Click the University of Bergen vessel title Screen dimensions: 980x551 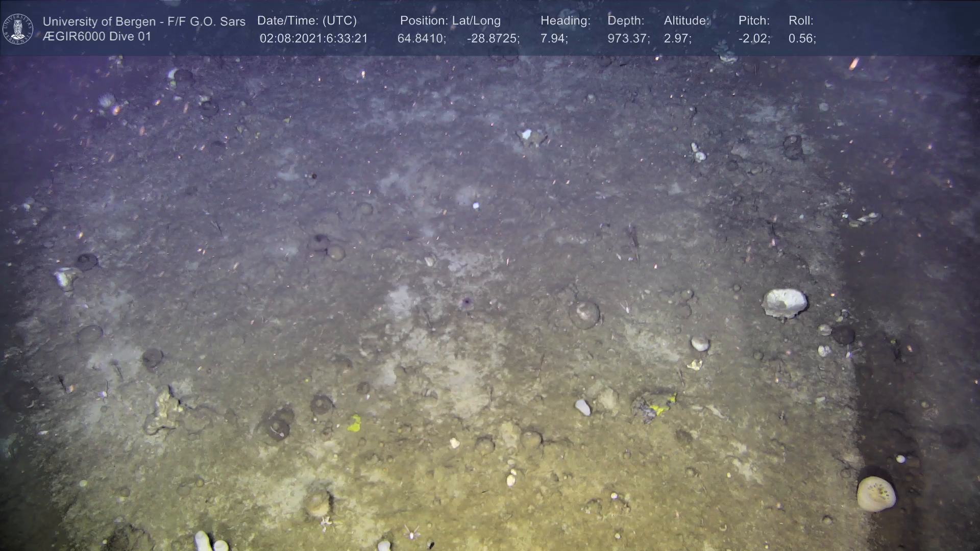tap(144, 21)
